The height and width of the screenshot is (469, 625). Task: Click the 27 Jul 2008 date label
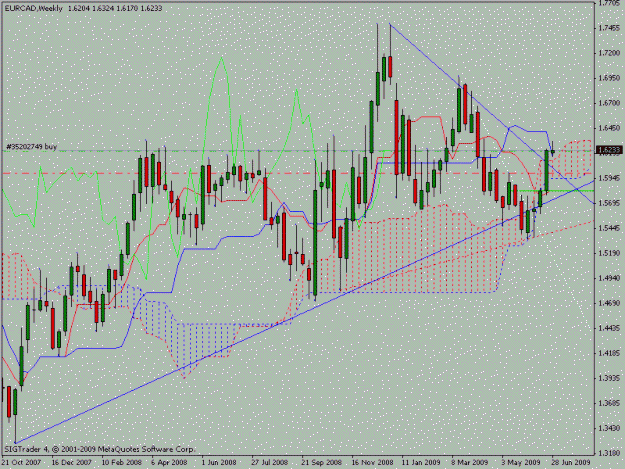point(269,462)
